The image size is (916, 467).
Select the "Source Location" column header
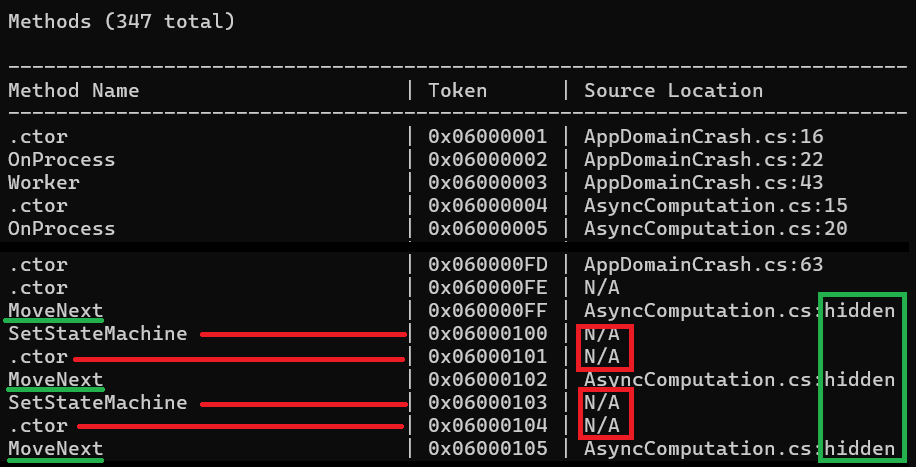(x=673, y=91)
